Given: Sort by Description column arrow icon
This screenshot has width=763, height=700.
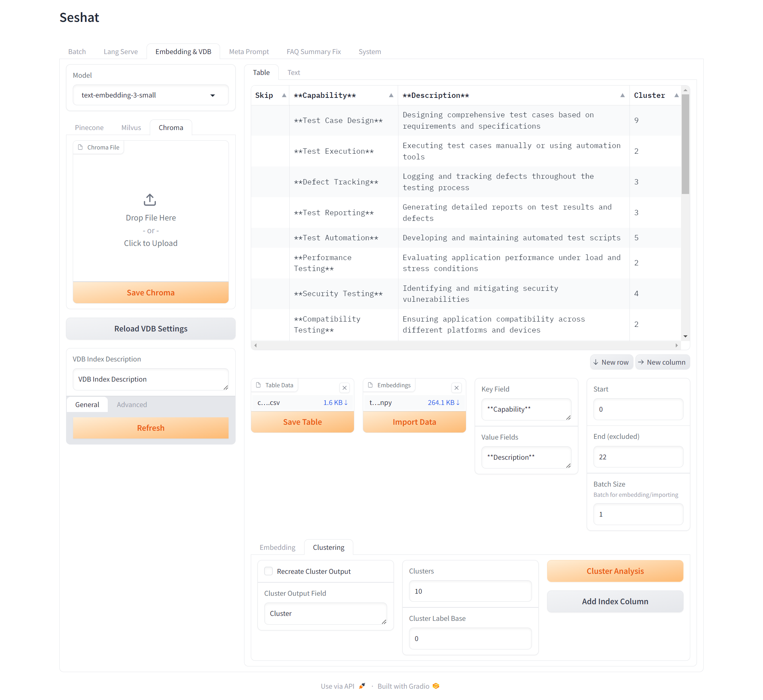Looking at the screenshot, I should click(622, 95).
